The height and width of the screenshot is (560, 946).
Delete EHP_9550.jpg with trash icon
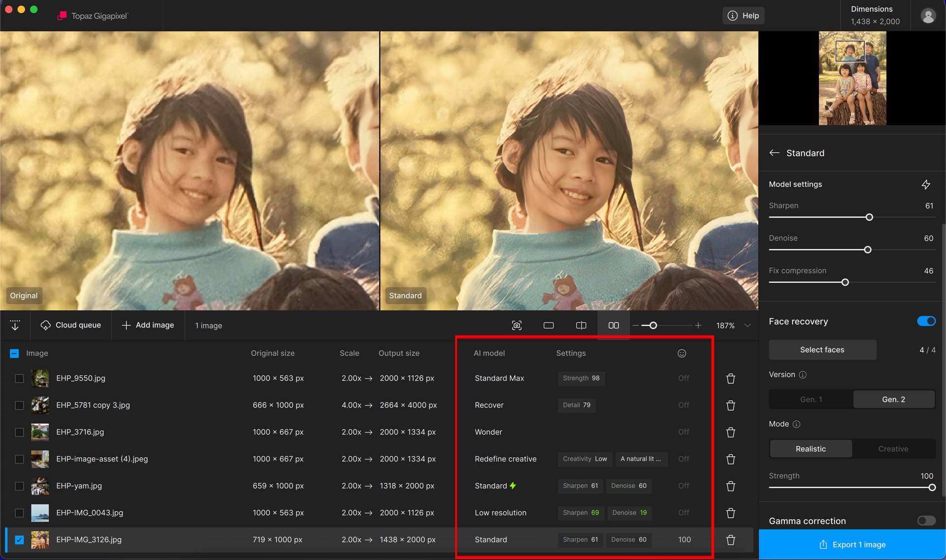[730, 378]
